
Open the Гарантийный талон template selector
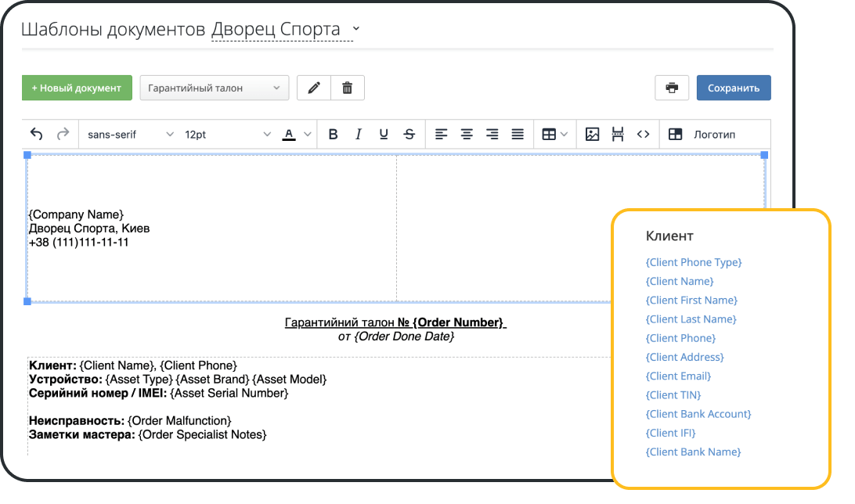[211, 88]
